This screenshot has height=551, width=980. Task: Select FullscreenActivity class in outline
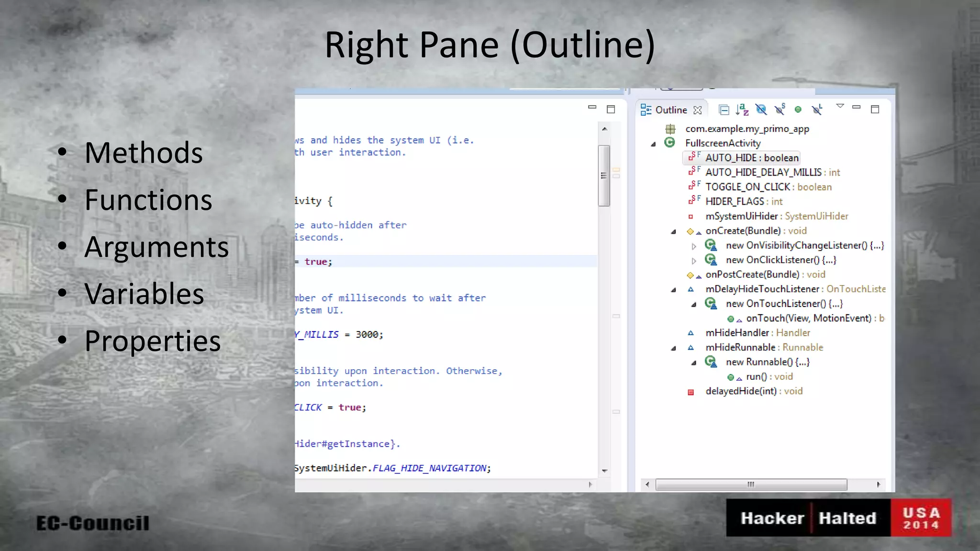[x=723, y=143]
